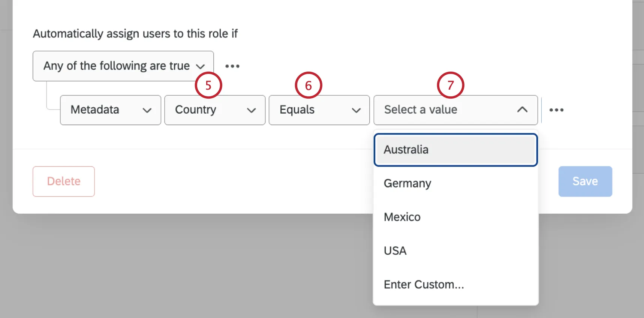Open the Equals operator dropdown
Image resolution: width=644 pixels, height=318 pixels.
319,110
